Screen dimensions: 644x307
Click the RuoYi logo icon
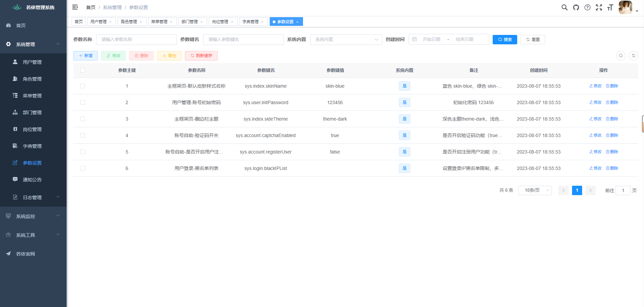pyautogui.click(x=16, y=7)
